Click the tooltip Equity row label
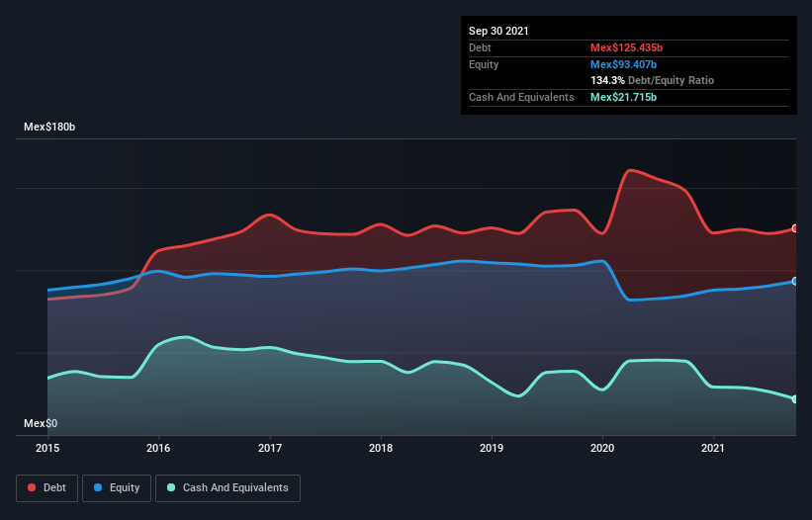812x520 pixels. pyautogui.click(x=484, y=64)
